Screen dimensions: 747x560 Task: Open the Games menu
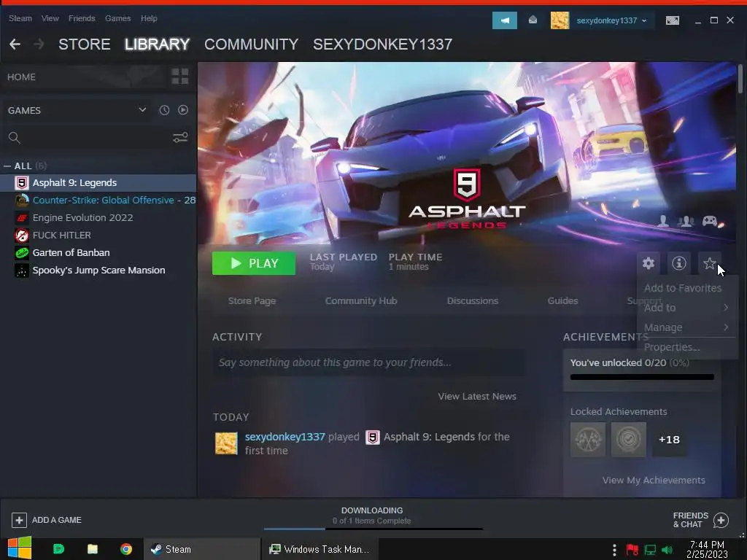click(117, 18)
